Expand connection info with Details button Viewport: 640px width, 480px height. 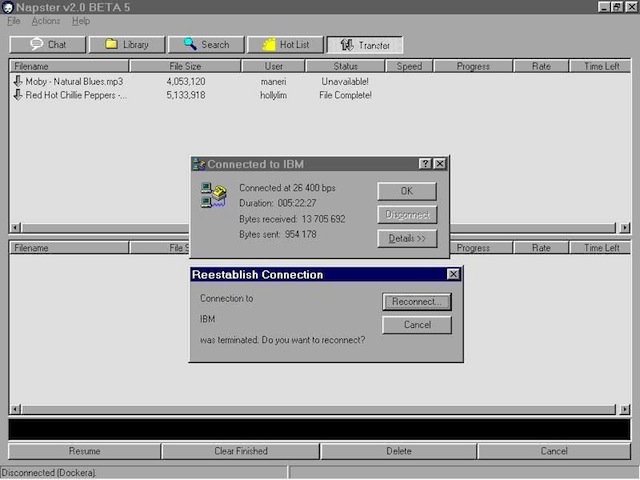click(407, 239)
